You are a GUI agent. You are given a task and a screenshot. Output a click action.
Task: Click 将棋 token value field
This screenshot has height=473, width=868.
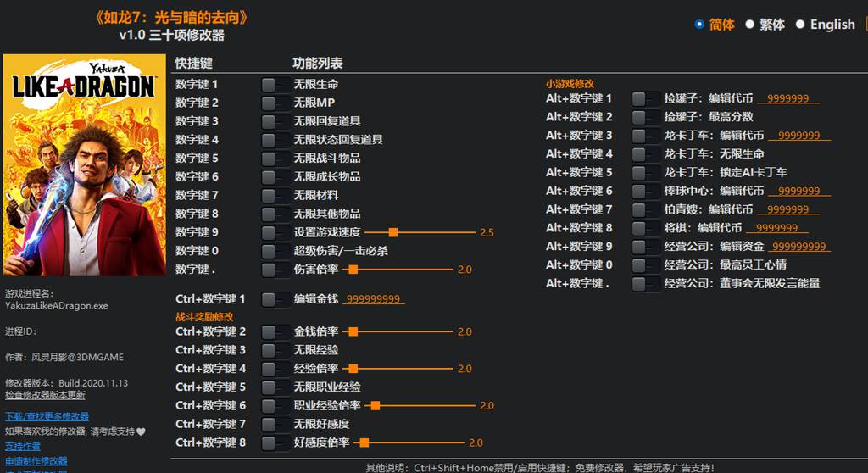pyautogui.click(x=776, y=228)
